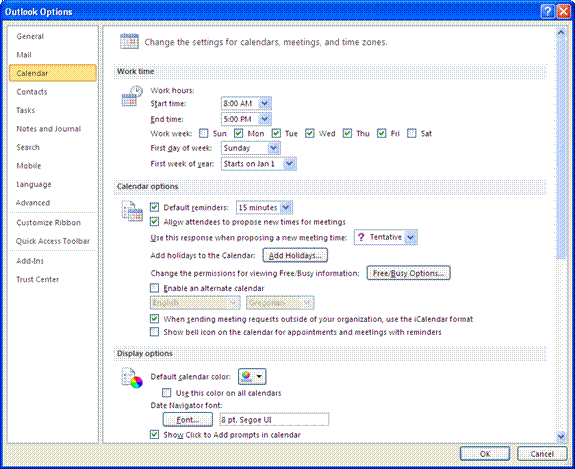This screenshot has height=469, width=575.
Task: Click the 8 pt. Segoe UI font field
Action: click(x=274, y=419)
